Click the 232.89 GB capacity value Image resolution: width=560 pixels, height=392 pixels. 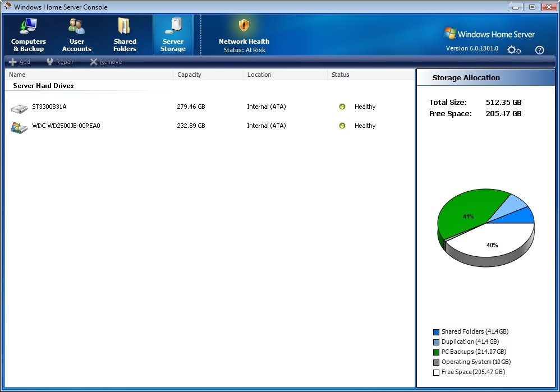point(191,126)
